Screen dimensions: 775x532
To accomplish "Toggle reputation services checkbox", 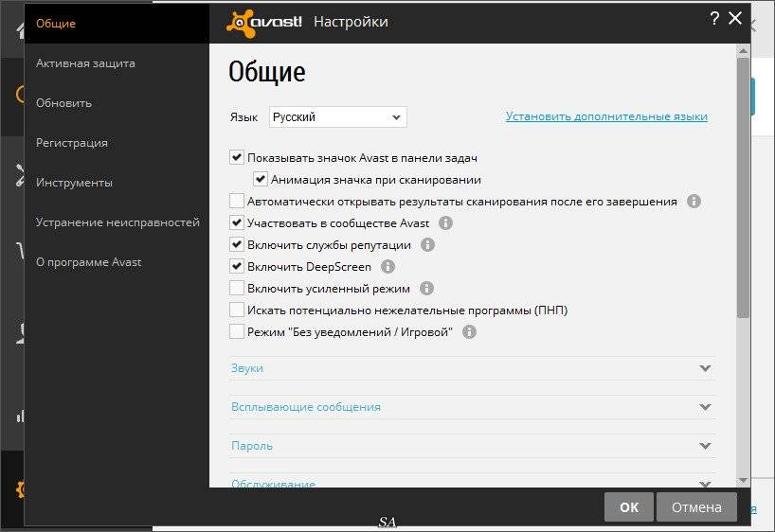I will click(237, 244).
